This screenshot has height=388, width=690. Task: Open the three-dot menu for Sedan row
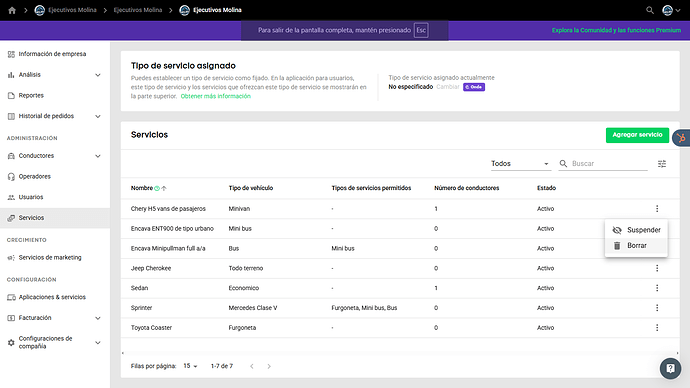pyautogui.click(x=657, y=288)
